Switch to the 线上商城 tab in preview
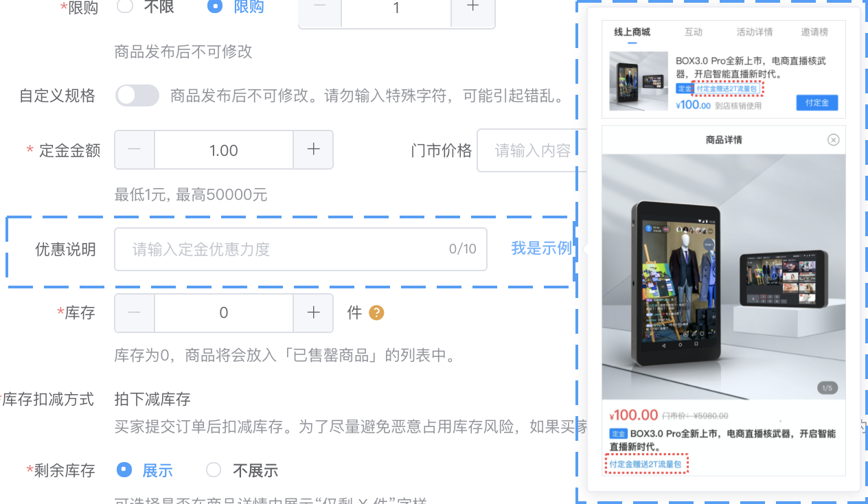868x504 pixels. (632, 32)
